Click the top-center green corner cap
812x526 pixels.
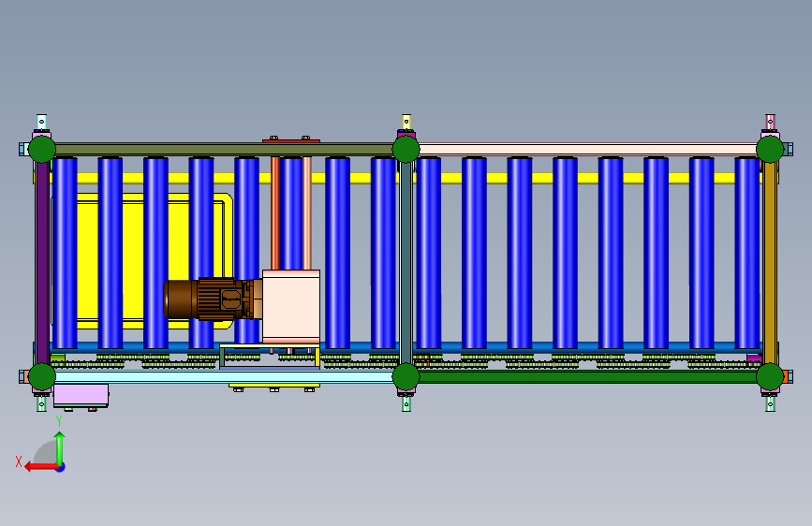[x=406, y=149]
